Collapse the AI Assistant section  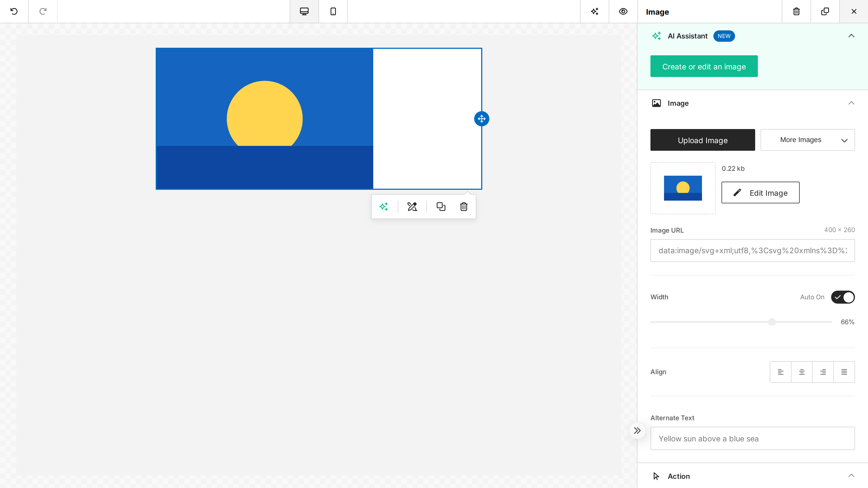point(851,36)
